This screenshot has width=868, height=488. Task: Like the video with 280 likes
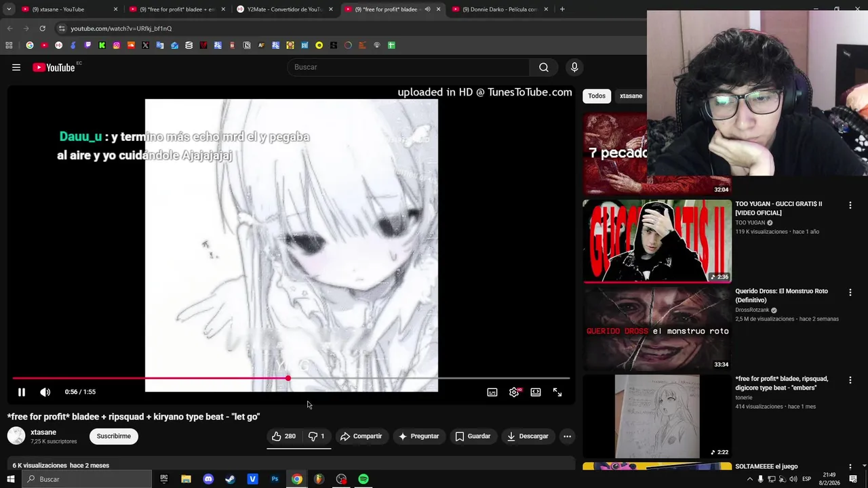tap(284, 436)
